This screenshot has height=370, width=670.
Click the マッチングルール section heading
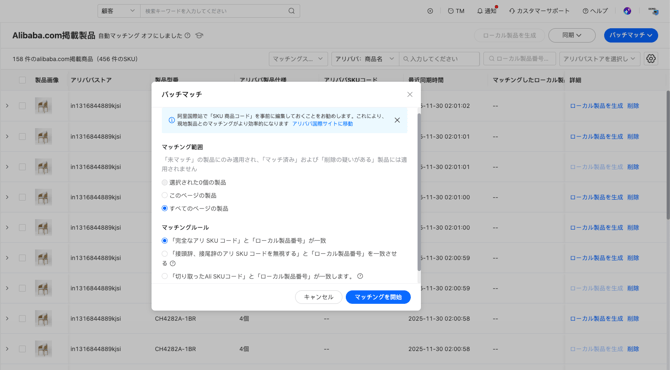pos(185,227)
